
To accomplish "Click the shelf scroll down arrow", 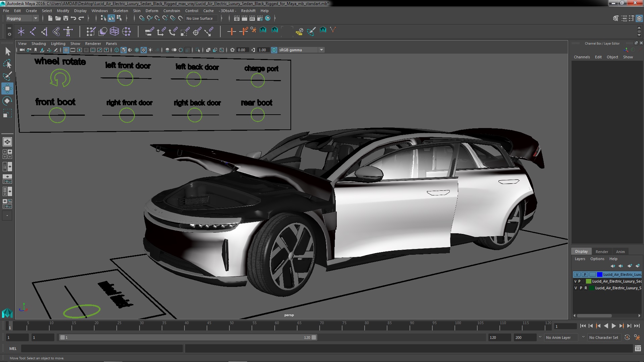I will pos(639,35).
